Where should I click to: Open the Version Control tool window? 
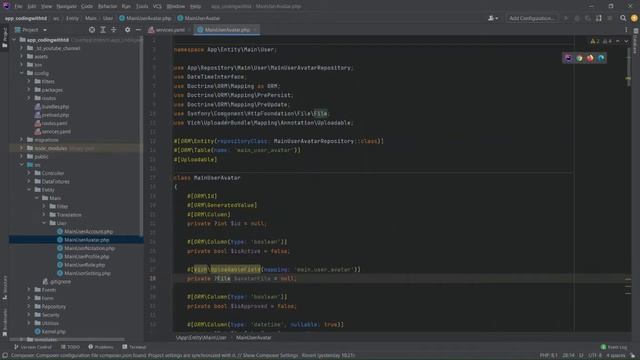[x=33, y=347]
